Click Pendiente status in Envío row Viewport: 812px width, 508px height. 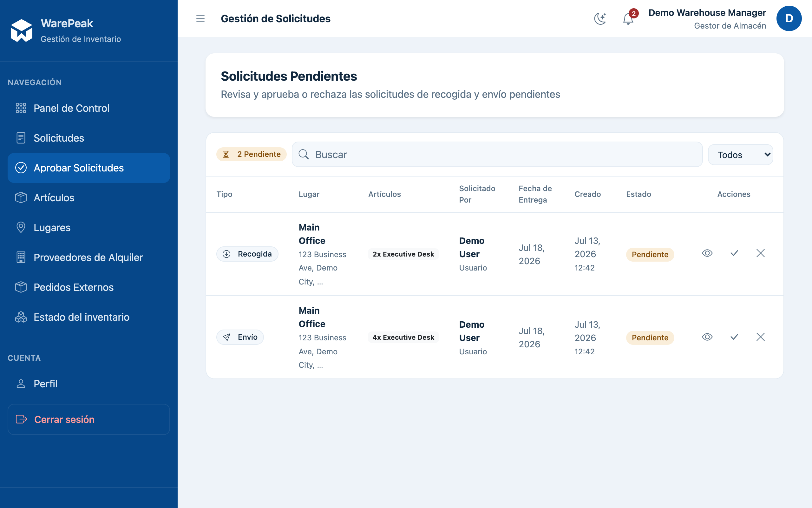point(650,338)
